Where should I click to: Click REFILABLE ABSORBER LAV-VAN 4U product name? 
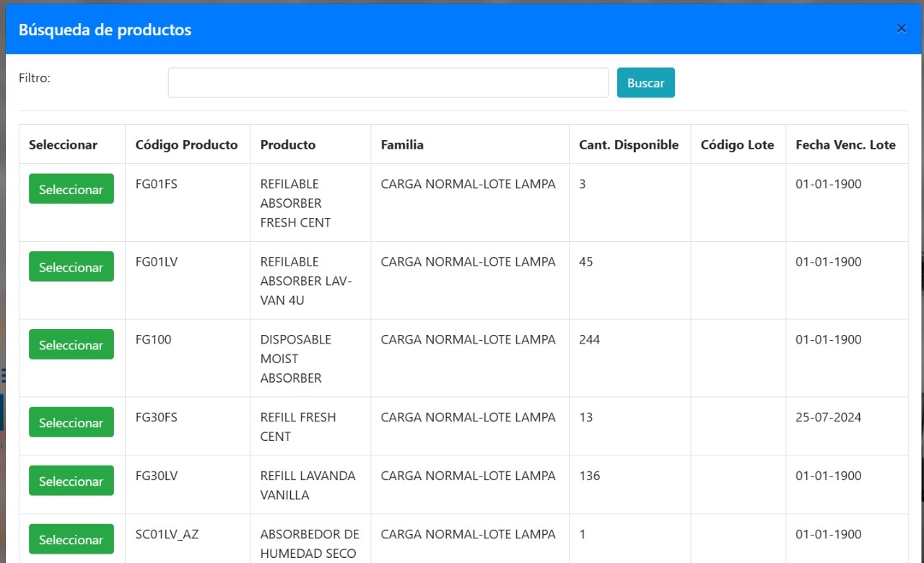pyautogui.click(x=306, y=281)
